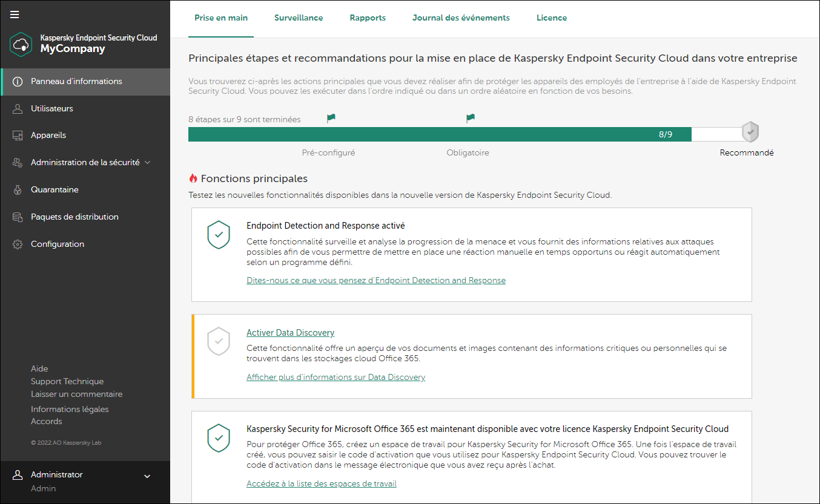Viewport: 820px width, 504px height.
Task: Click the Activer Data Discovery link
Action: click(290, 333)
